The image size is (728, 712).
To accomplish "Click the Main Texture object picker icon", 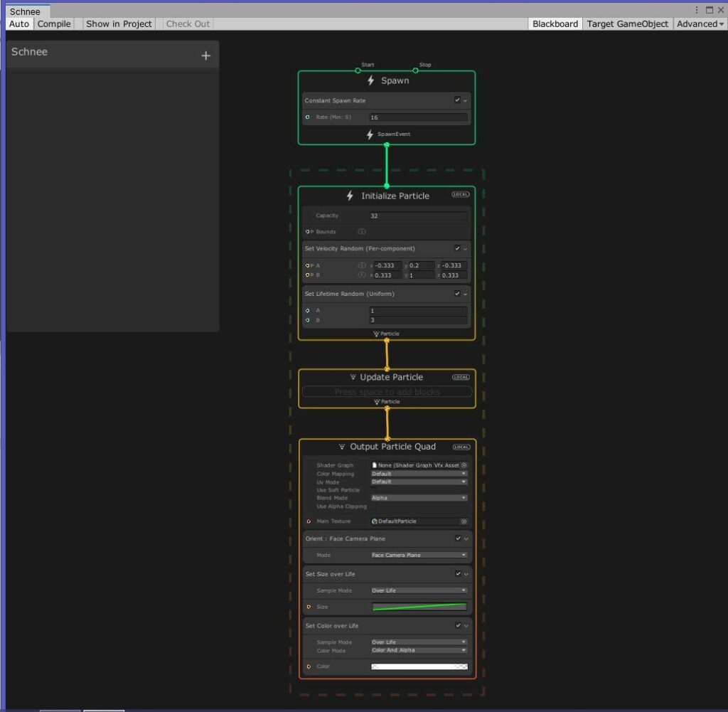I will (464, 521).
